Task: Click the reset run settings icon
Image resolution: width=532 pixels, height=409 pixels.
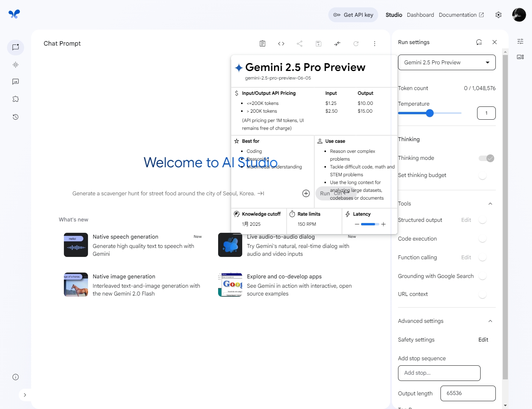Action: (x=479, y=42)
